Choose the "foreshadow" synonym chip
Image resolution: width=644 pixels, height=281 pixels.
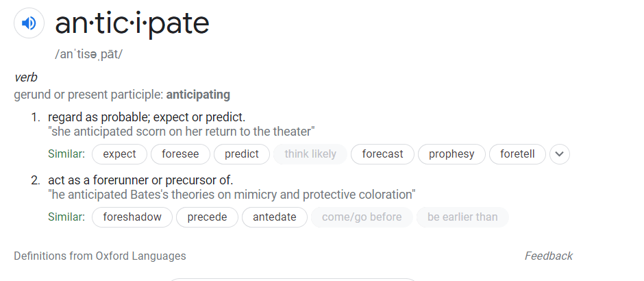[x=132, y=217]
